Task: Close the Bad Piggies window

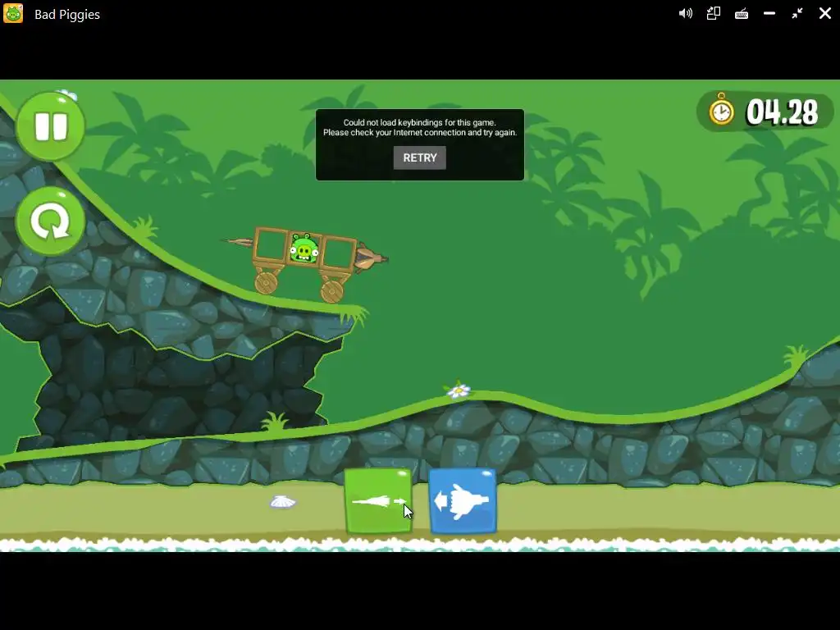Action: (x=825, y=13)
